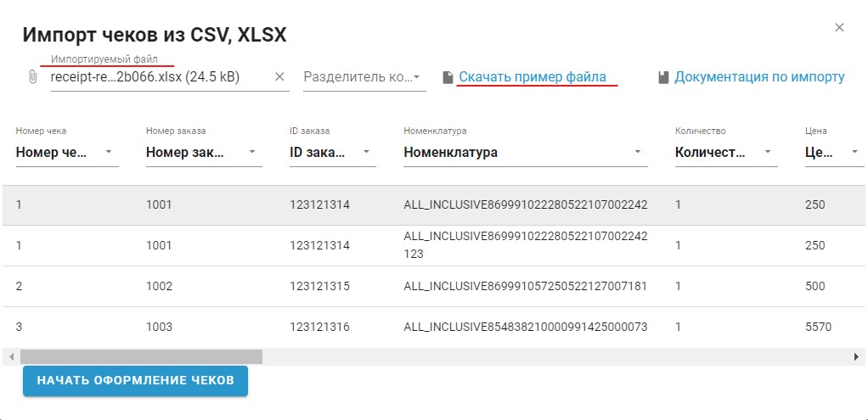This screenshot has height=420, width=868.
Task: Expand the Количество column mapping dropdown
Action: tap(726, 152)
